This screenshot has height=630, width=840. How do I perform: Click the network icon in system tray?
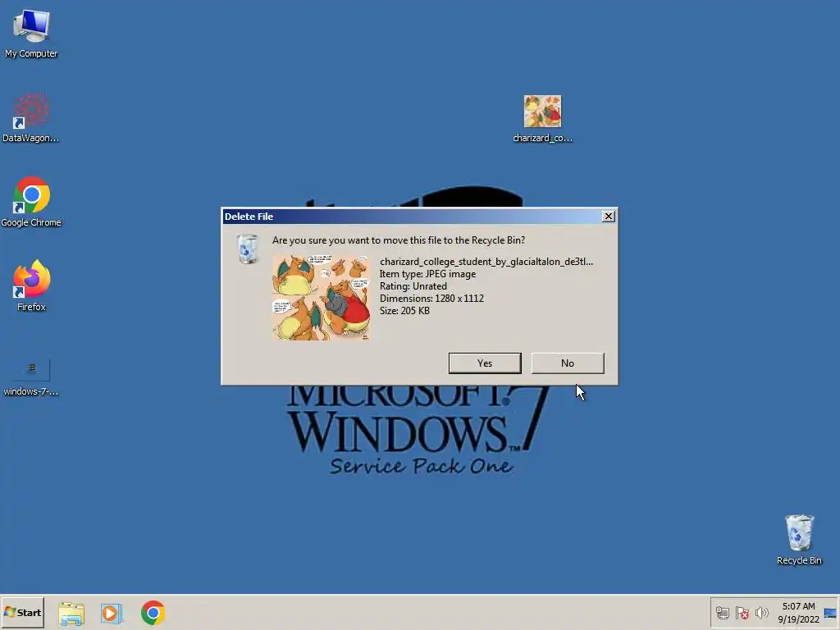click(722, 613)
